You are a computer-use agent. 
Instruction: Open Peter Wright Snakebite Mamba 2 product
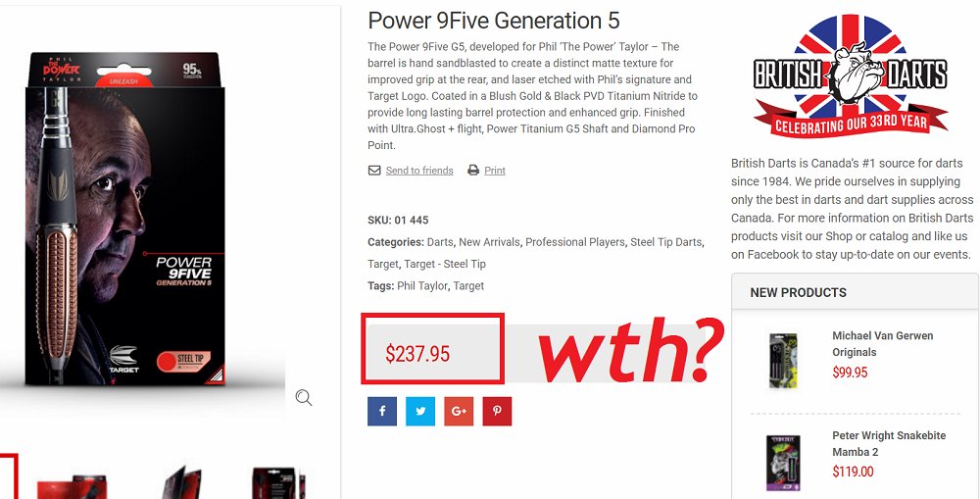pyautogui.click(x=889, y=444)
